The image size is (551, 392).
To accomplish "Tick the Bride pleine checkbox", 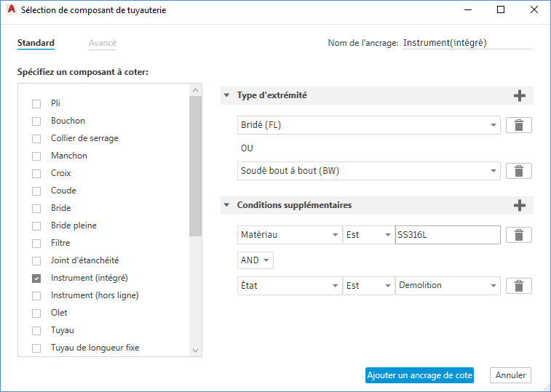I will [x=36, y=225].
